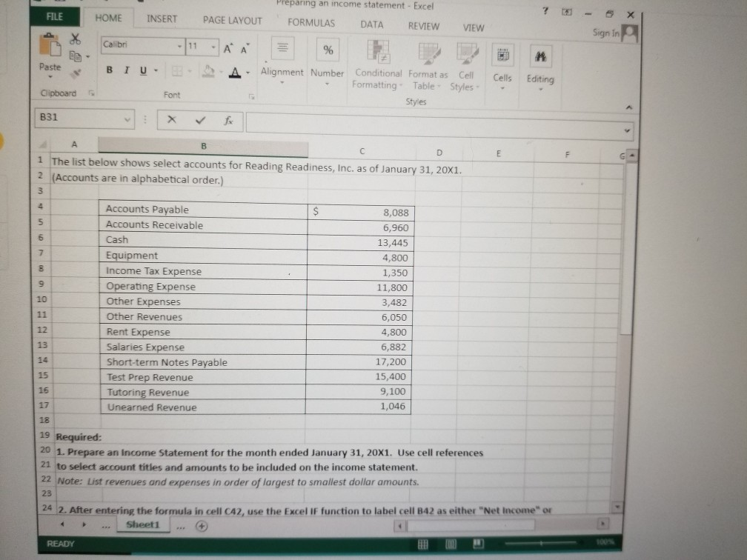Open the FILE menu

coord(56,16)
